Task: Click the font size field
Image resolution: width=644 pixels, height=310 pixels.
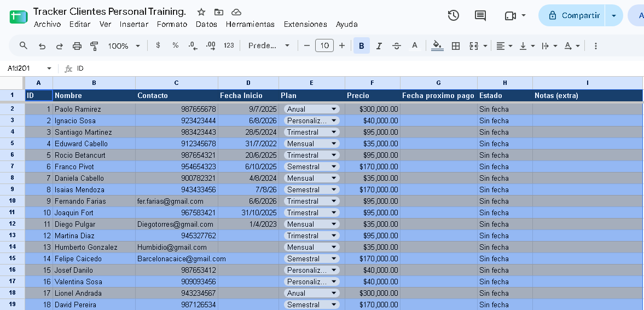Action: pos(324,45)
